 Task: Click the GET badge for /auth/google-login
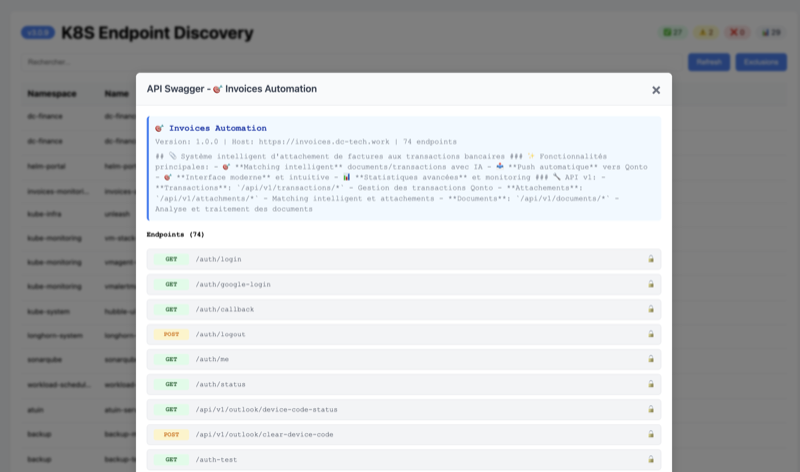171,284
